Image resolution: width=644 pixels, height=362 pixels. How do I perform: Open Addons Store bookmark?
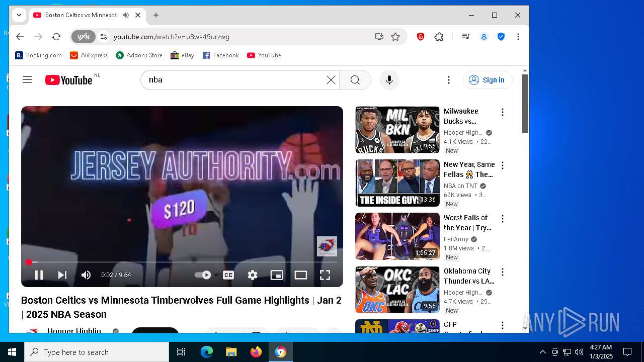139,55
